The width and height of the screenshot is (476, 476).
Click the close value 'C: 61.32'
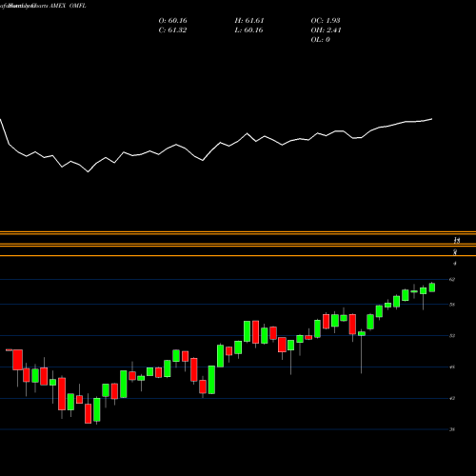point(172,30)
